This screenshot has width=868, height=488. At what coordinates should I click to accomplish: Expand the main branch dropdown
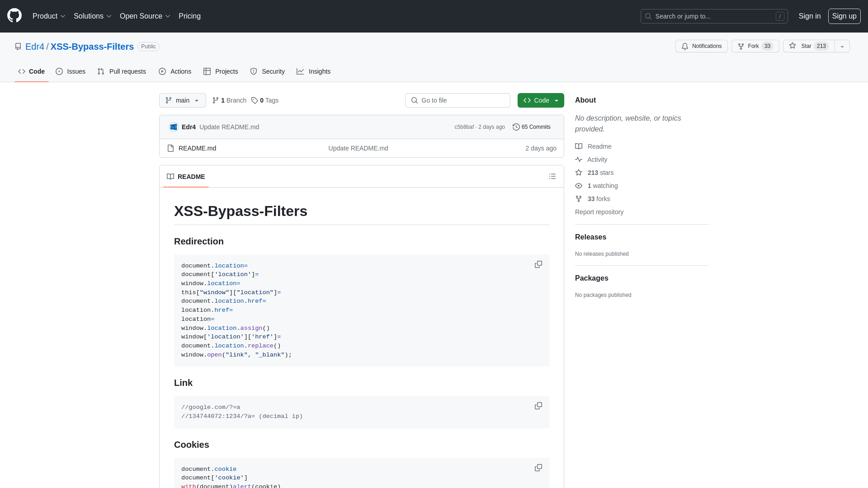tap(183, 100)
